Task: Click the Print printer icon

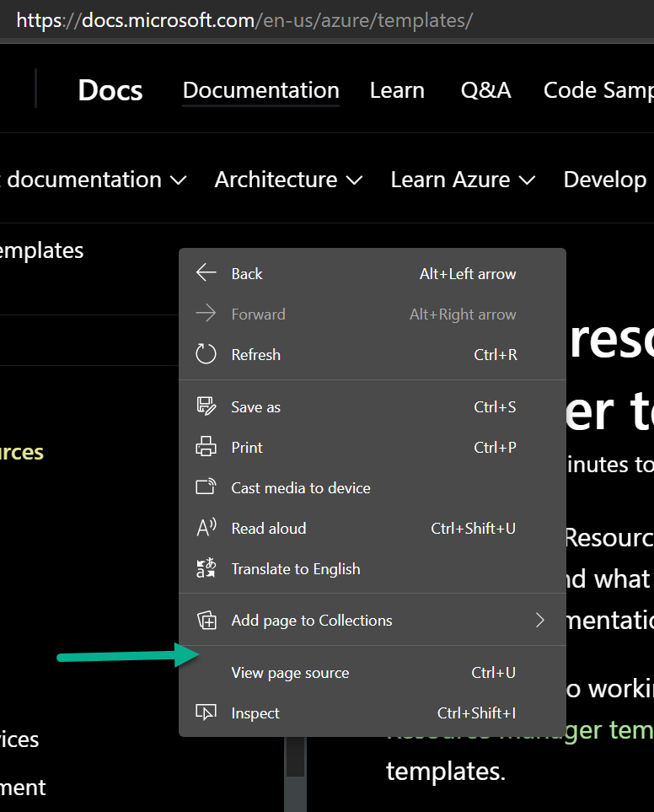Action: click(206, 446)
